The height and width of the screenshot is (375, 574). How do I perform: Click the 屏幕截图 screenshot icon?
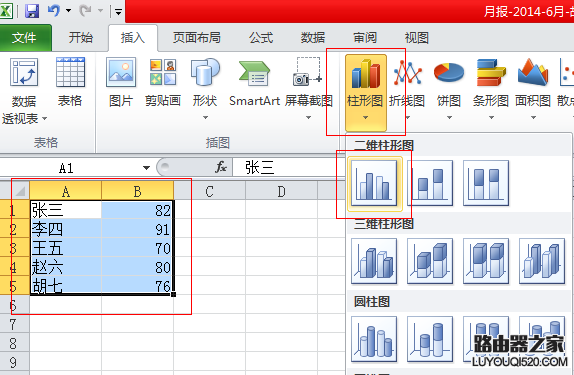click(x=308, y=73)
